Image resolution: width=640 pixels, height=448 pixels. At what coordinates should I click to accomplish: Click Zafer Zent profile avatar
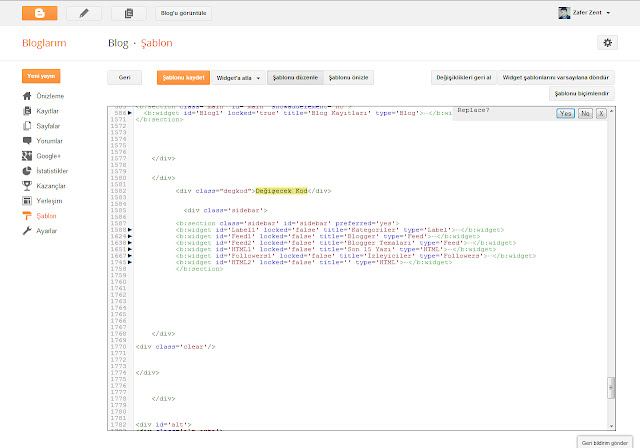click(x=564, y=13)
